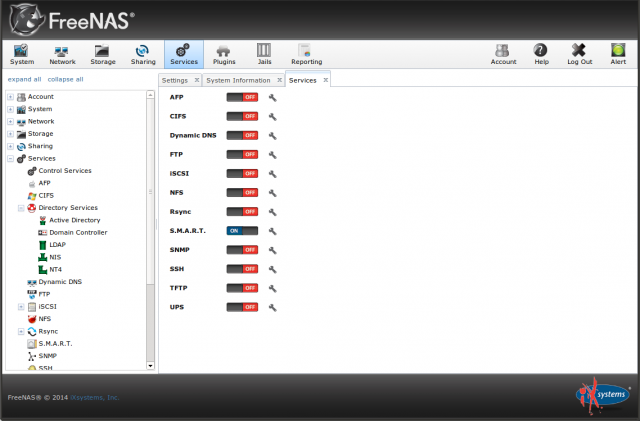Screen dimensions: 640x421
Task: Turn on the AFP service switch
Action: 242,97
